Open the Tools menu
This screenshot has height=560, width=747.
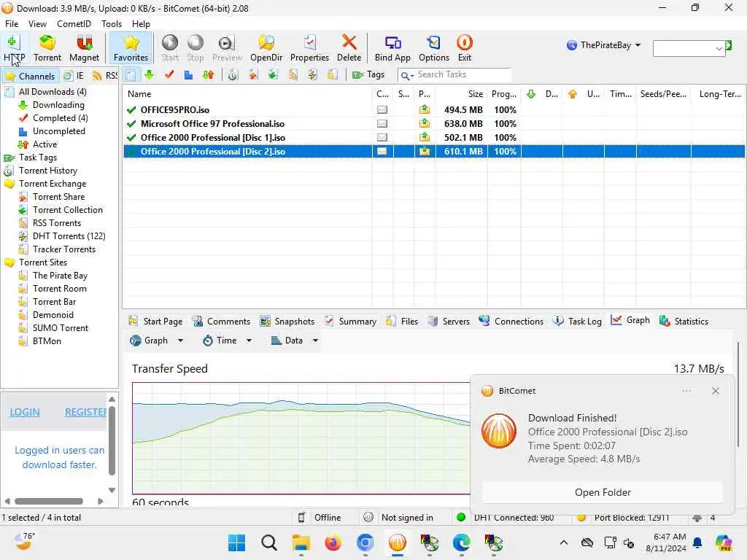click(x=112, y=24)
